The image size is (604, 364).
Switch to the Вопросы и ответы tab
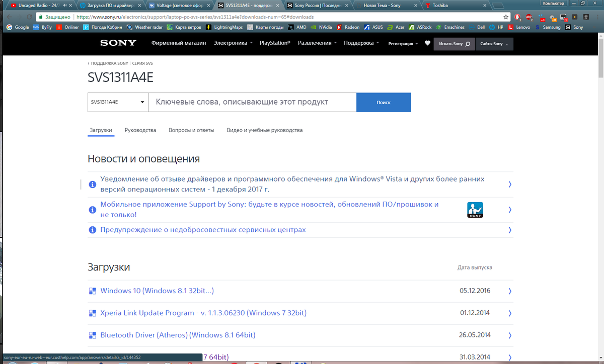191,130
